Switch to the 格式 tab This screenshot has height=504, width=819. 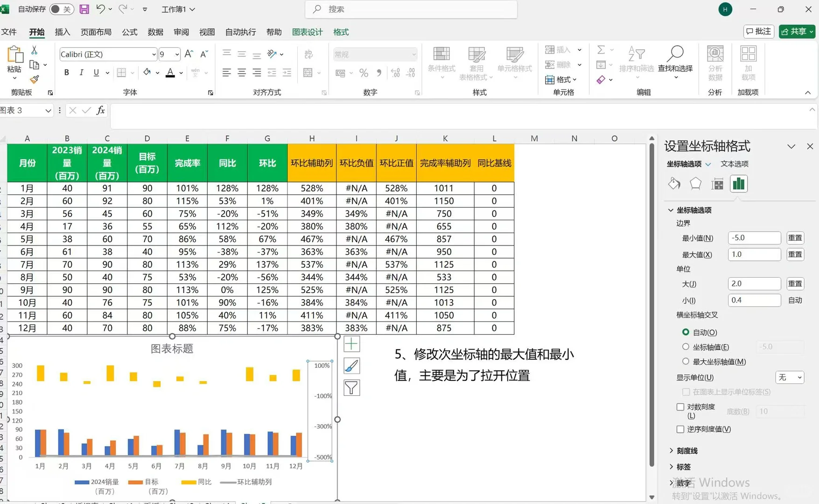pos(341,32)
